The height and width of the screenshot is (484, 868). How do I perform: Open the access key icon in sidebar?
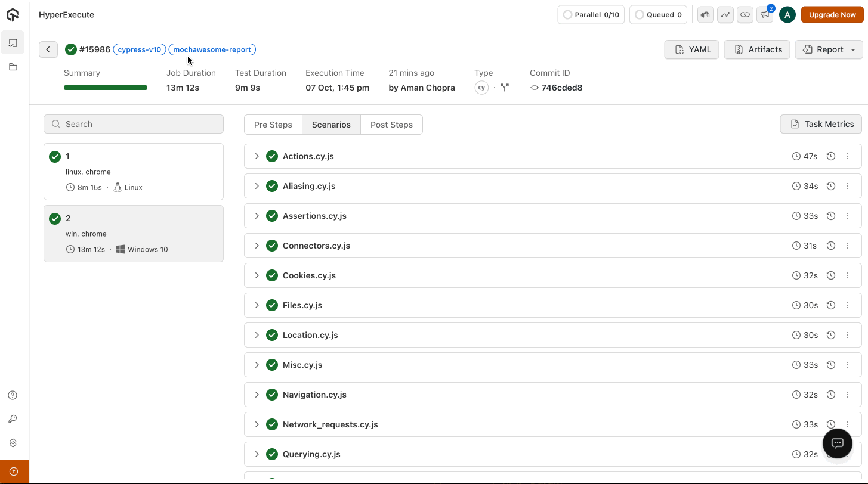[13, 419]
